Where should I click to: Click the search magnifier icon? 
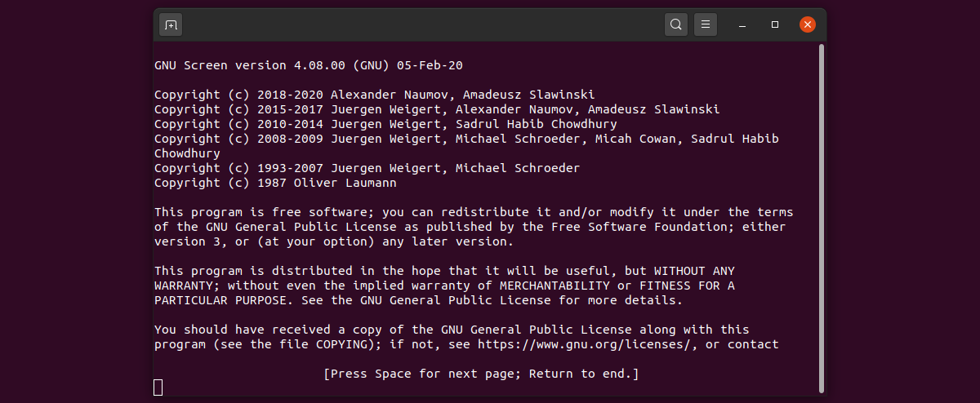coord(676,24)
